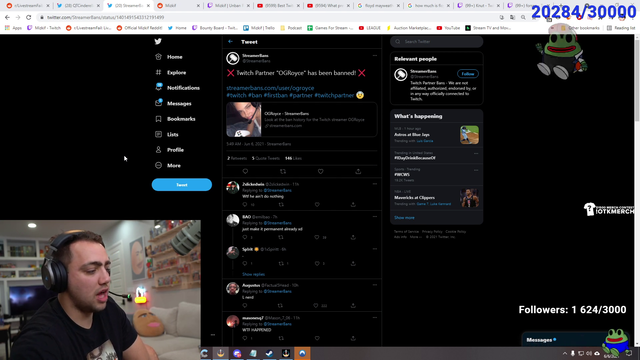Like the main StreamerBans tweet

pyautogui.click(x=320, y=171)
